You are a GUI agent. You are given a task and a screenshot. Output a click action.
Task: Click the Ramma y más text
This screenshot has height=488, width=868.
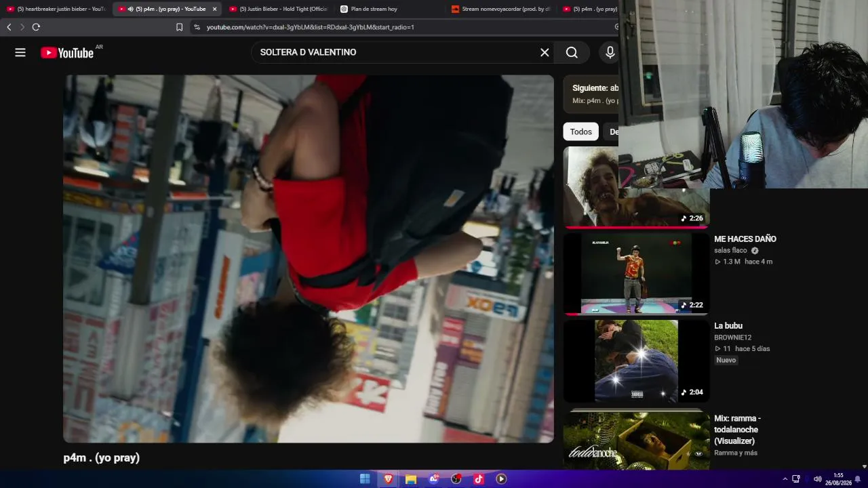pos(736,453)
